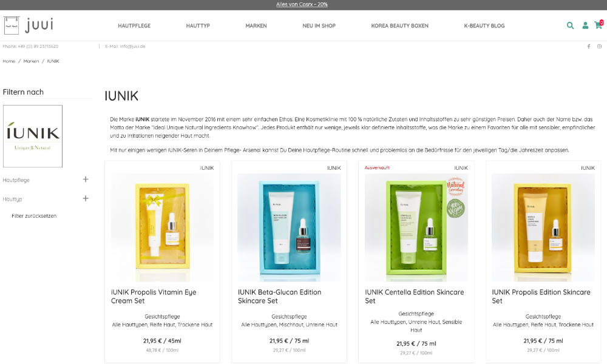Click Filter zurücksetzen link
The width and height of the screenshot is (607, 364).
point(34,216)
